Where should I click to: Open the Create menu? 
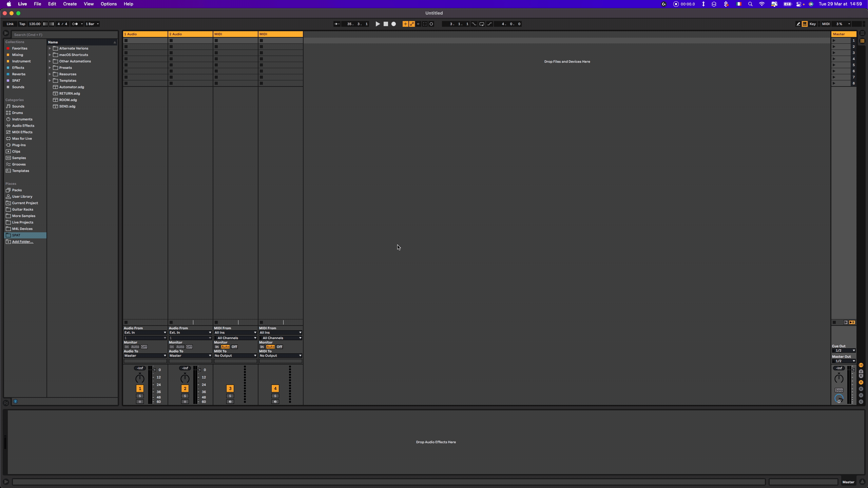tap(70, 4)
